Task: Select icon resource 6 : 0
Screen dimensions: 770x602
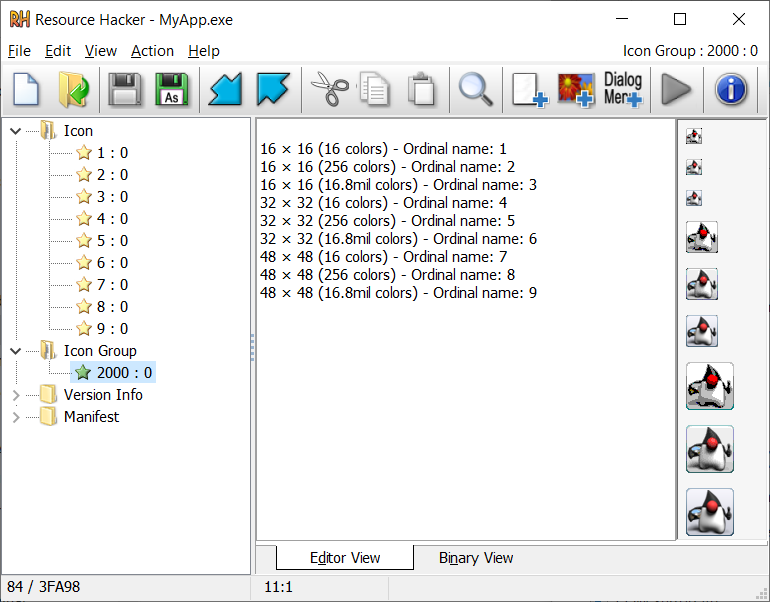Action: (102, 263)
